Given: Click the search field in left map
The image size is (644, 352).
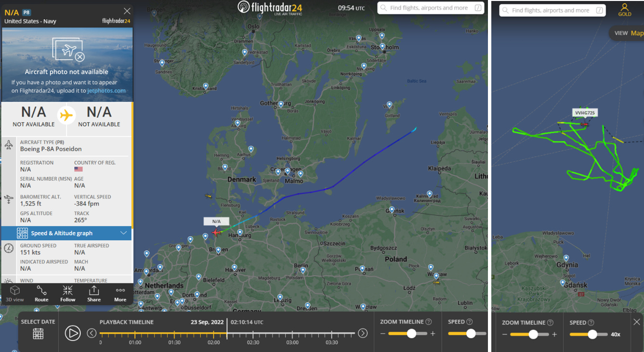Looking at the screenshot, I should pyautogui.click(x=430, y=8).
